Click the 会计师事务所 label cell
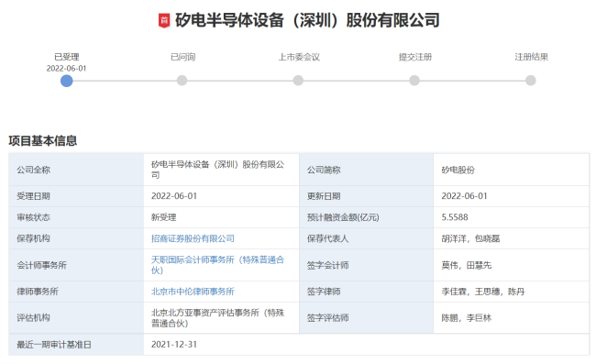596x364 pixels. [x=76, y=265]
